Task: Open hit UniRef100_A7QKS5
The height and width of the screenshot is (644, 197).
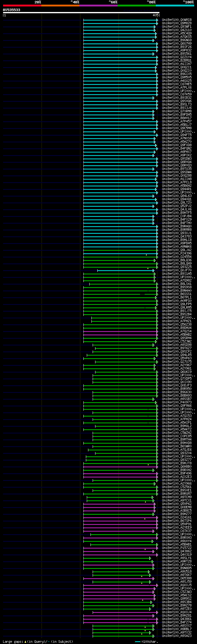Action: (177, 37)
